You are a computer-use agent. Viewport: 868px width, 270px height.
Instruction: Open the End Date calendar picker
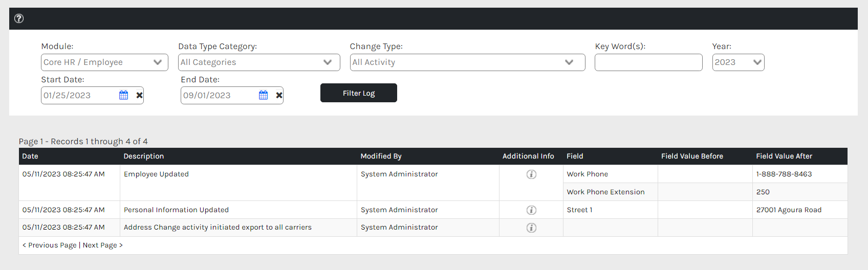[x=264, y=95]
